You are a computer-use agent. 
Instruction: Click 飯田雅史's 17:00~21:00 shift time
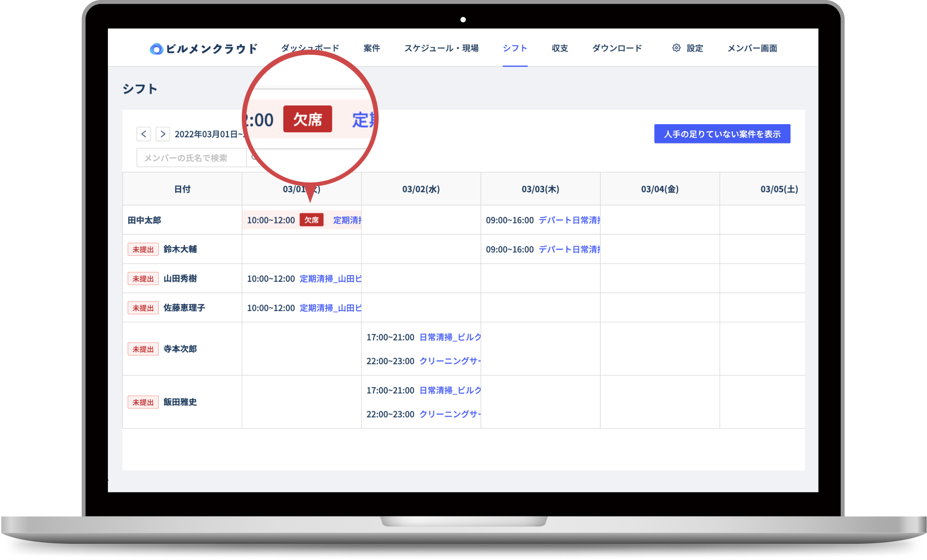[390, 390]
